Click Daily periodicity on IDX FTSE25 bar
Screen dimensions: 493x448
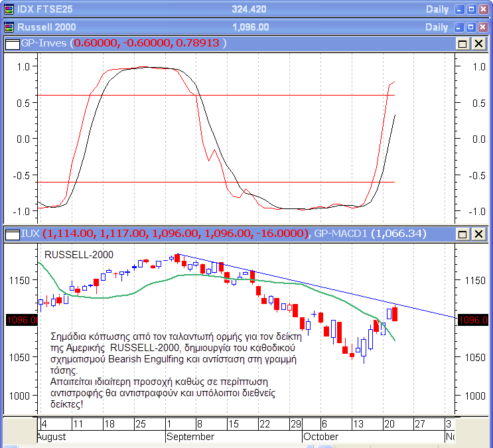pos(436,9)
